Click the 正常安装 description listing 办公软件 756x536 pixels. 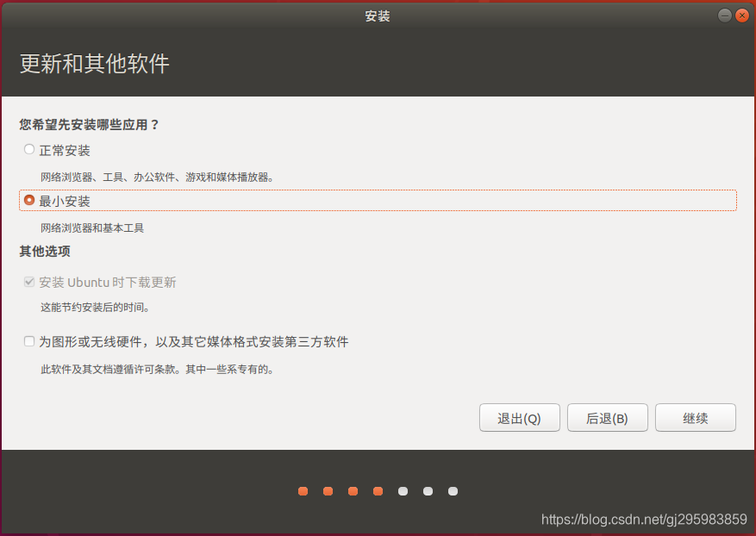pyautogui.click(x=157, y=178)
